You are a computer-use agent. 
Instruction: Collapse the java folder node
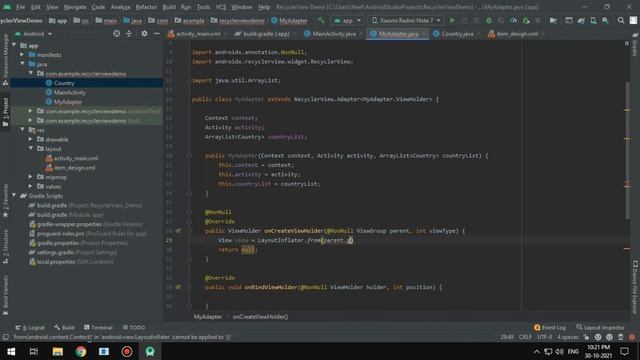(22, 64)
